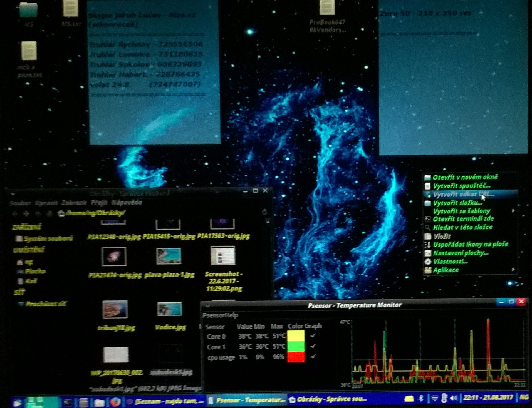This screenshot has width=532, height=408.
Task: Toggle the Graph checkbox for Core 1
Action: tap(313, 346)
